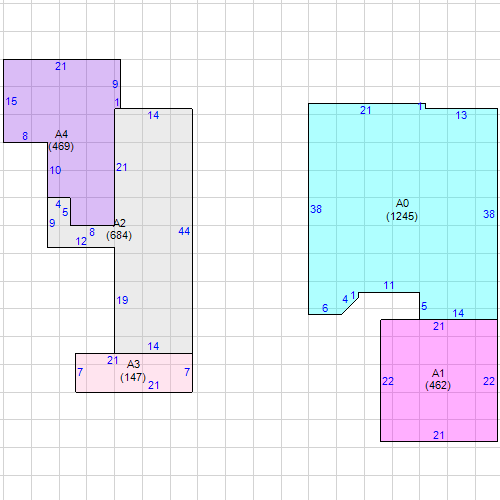
Task: Click the 38 dimension on A0's right edge
Action: click(489, 214)
